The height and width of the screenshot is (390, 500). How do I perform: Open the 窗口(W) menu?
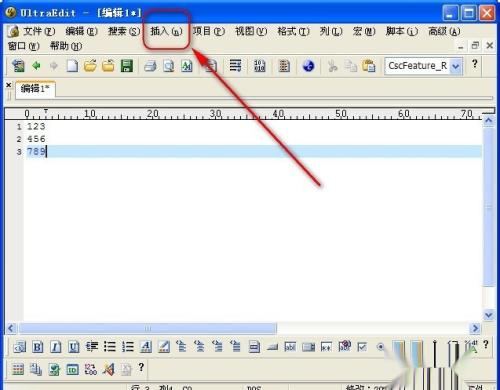pos(23,46)
